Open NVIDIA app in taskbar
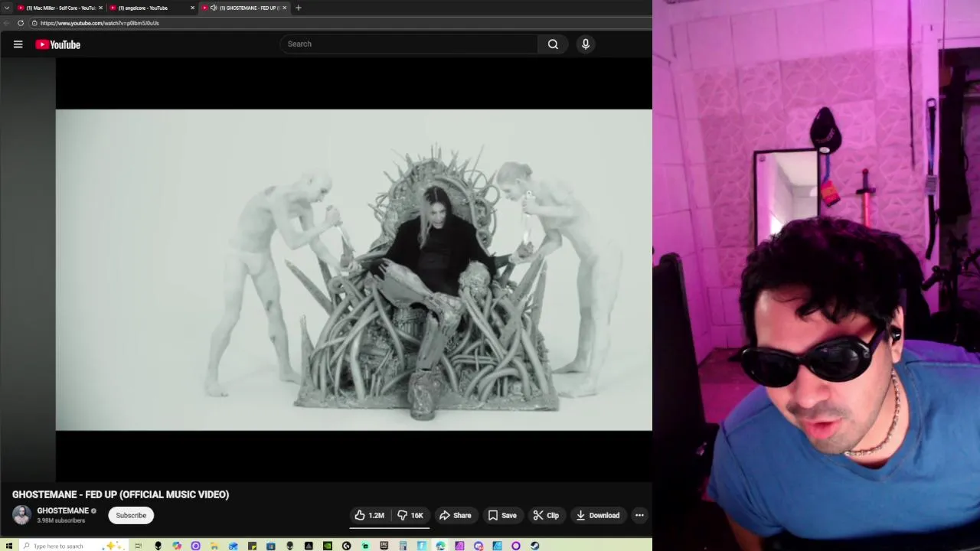The width and height of the screenshot is (980, 551). [328, 546]
